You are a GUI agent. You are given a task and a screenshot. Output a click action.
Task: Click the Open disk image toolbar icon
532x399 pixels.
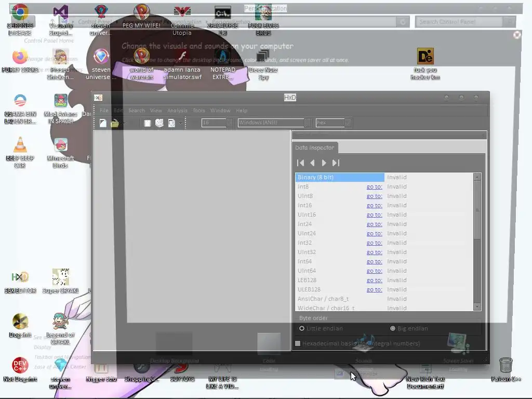(x=171, y=123)
